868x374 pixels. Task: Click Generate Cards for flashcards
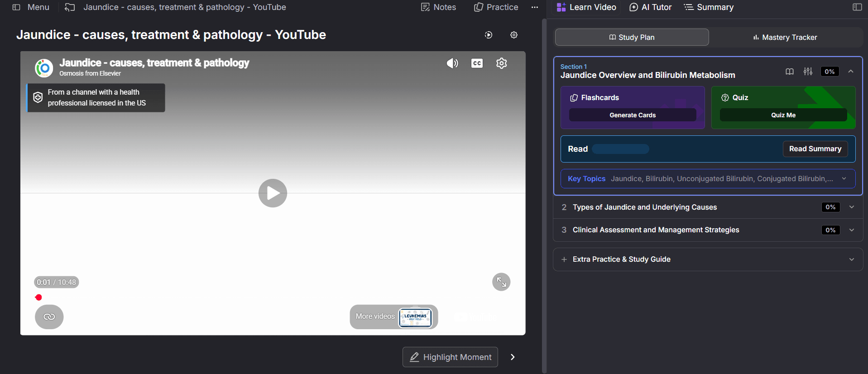point(633,115)
